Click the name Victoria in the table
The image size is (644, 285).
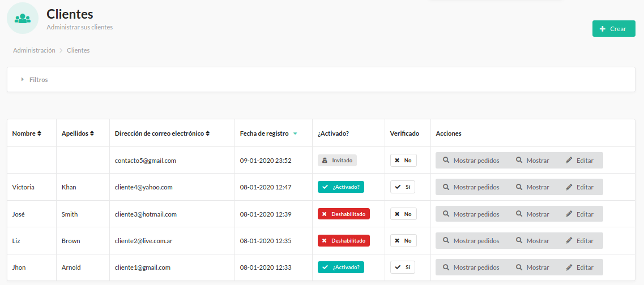coord(23,187)
